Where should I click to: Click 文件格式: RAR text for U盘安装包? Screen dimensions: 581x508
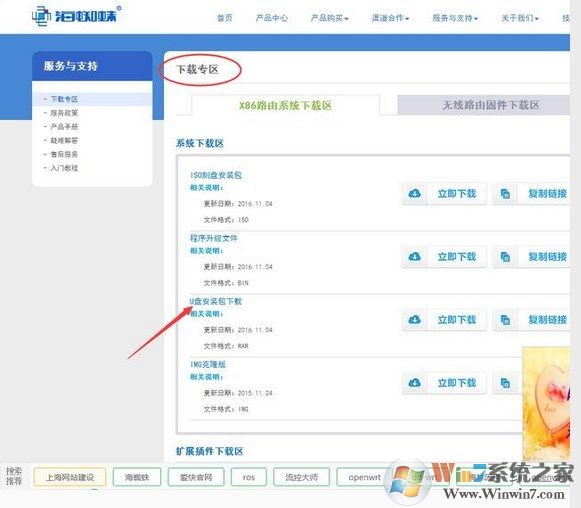pos(226,346)
